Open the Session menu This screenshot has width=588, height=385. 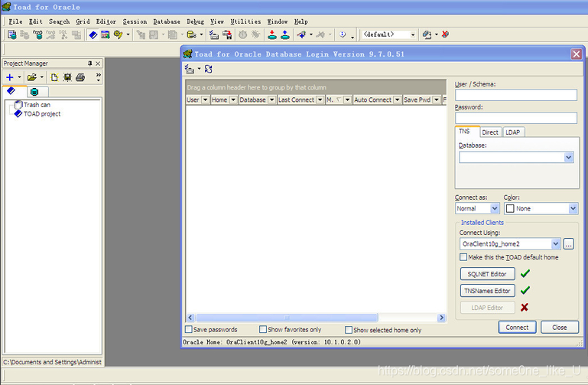[135, 21]
